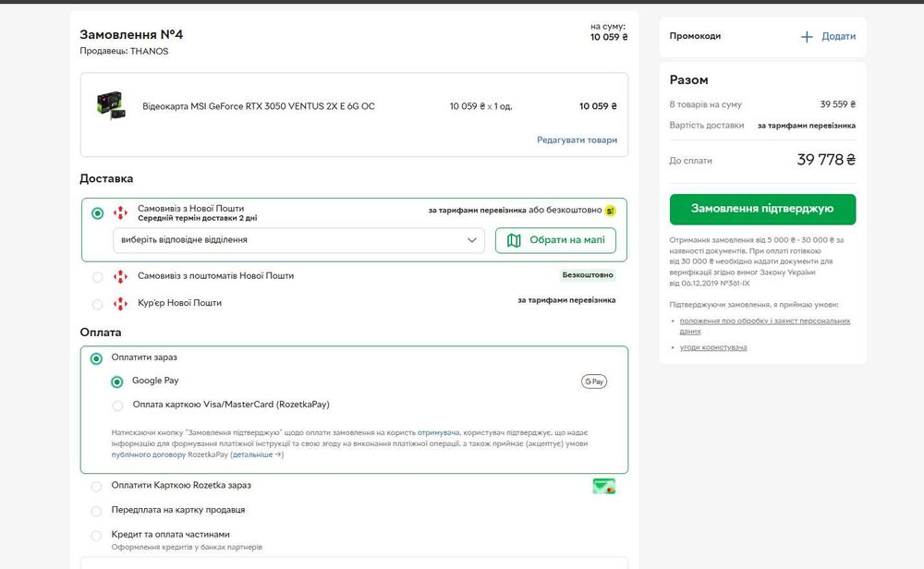Choose Google Pay radio option
This screenshot has height=569, width=924.
pyautogui.click(x=117, y=382)
